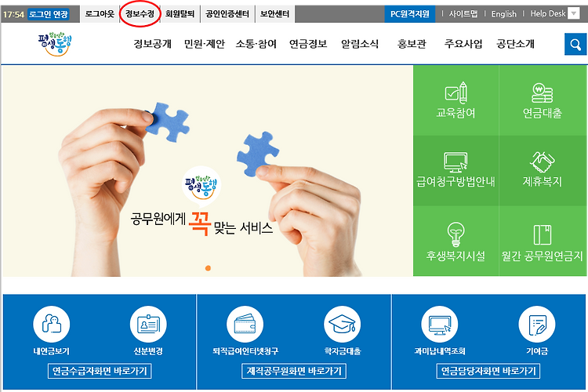Open the 민원·제안 main menu
This screenshot has height=392, width=588.
point(205,44)
